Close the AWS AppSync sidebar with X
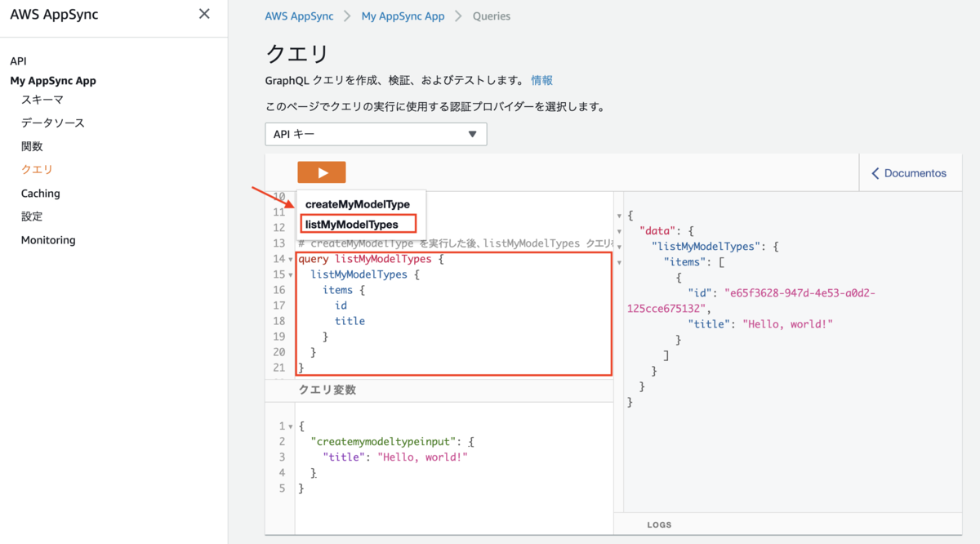Viewport: 980px width, 544px height. (204, 14)
